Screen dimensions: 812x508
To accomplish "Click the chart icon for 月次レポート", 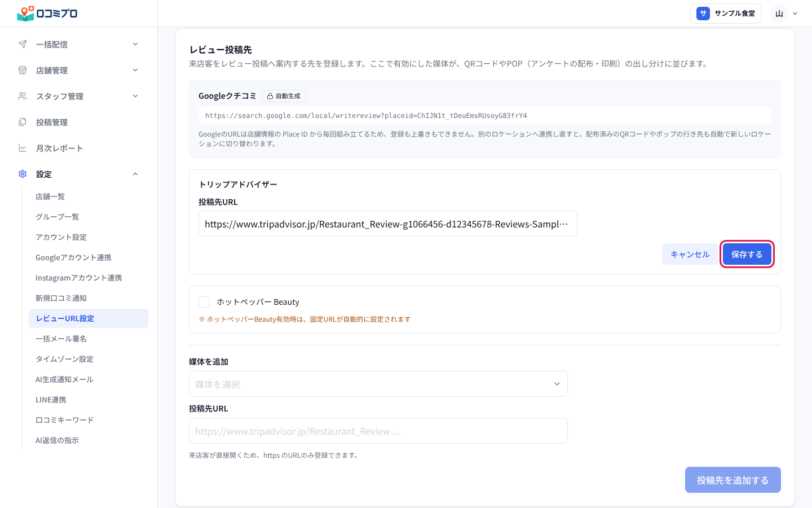I will (23, 148).
